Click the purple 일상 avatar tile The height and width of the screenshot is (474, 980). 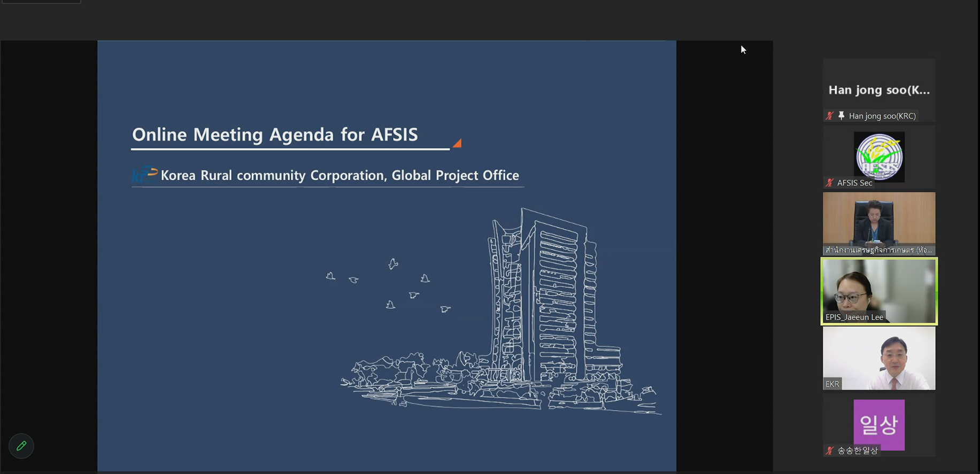(879, 424)
